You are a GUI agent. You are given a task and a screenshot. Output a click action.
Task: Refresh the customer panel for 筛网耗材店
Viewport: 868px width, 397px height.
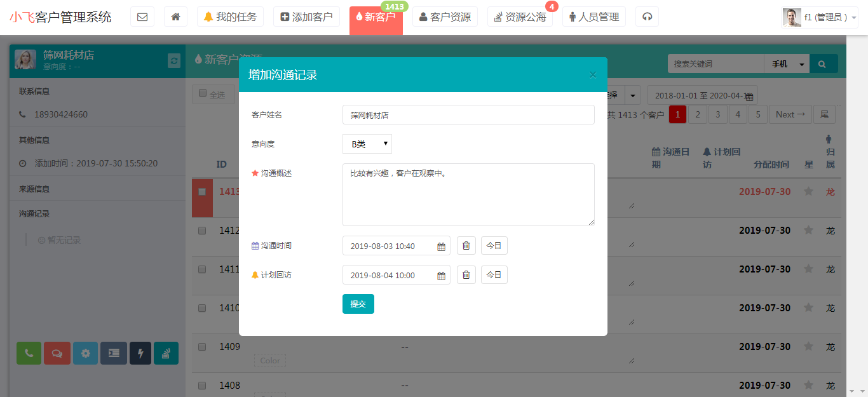[174, 60]
